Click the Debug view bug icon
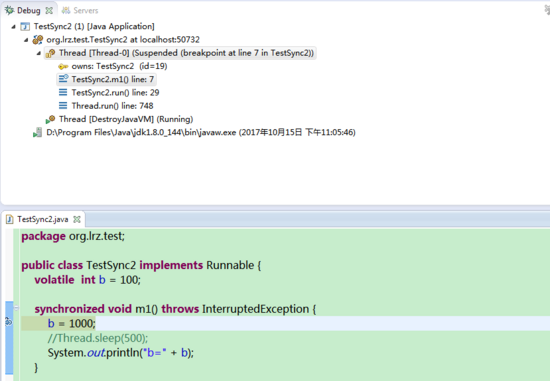 click(x=9, y=10)
